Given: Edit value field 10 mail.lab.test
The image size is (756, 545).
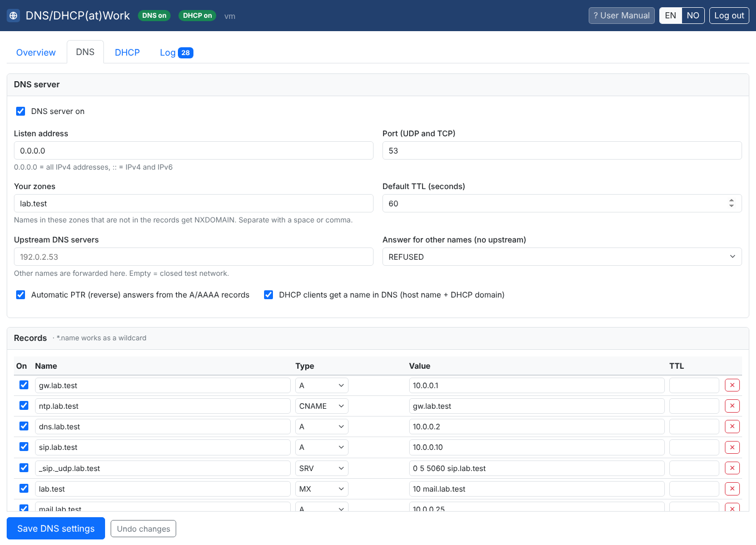Looking at the screenshot, I should (x=537, y=489).
